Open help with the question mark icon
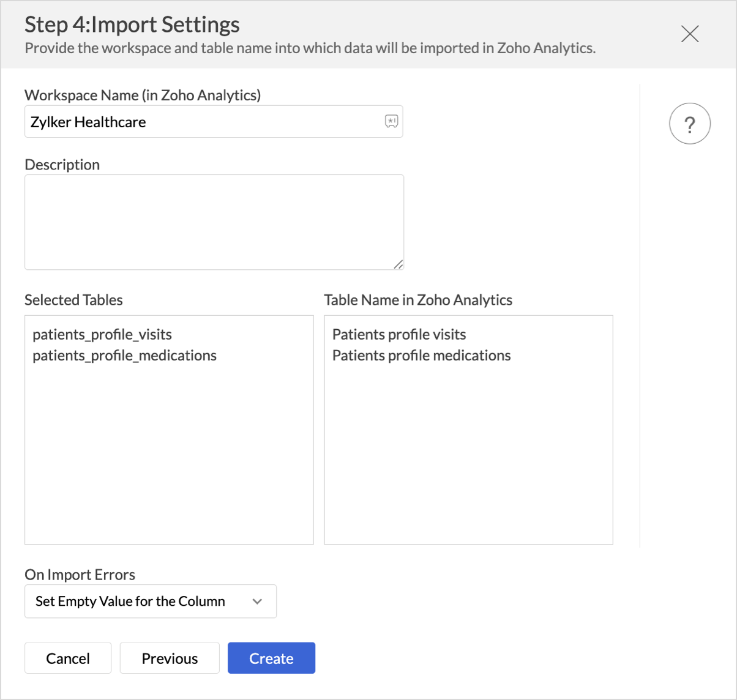Viewport: 737px width, 700px height. coord(690,124)
